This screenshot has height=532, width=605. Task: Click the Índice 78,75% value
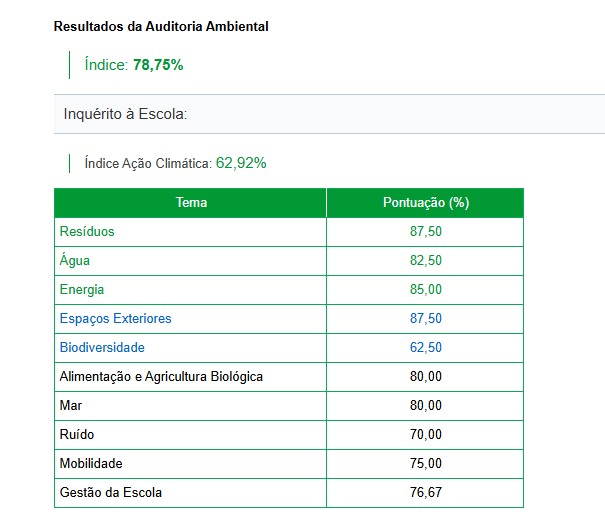158,64
